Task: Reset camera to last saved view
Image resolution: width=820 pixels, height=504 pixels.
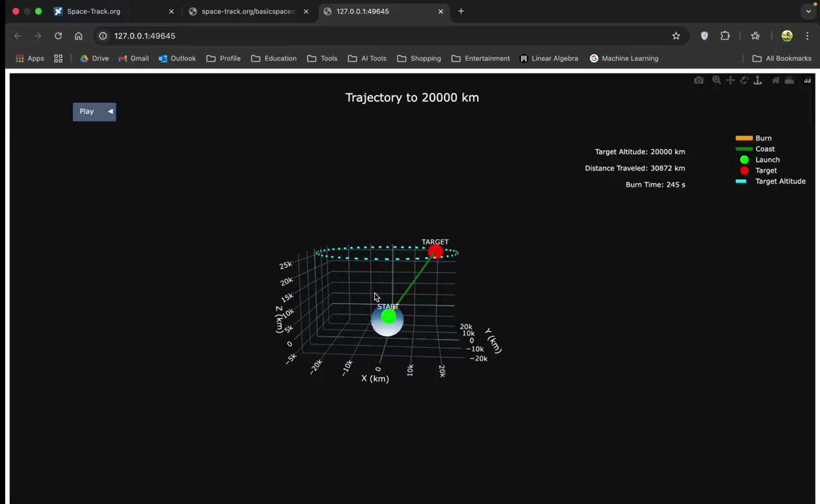Action: coord(789,81)
